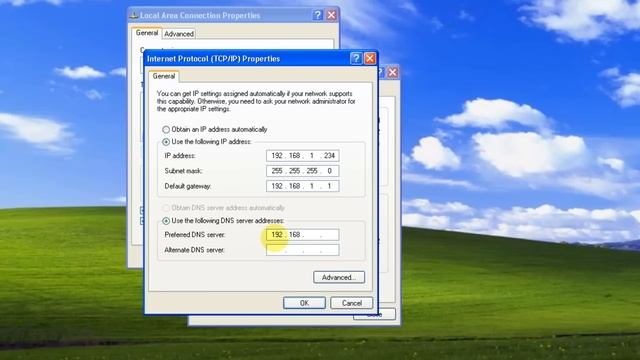The height and width of the screenshot is (360, 640).
Task: Click help icon in Local Area Connection Properties
Action: pyautogui.click(x=318, y=15)
